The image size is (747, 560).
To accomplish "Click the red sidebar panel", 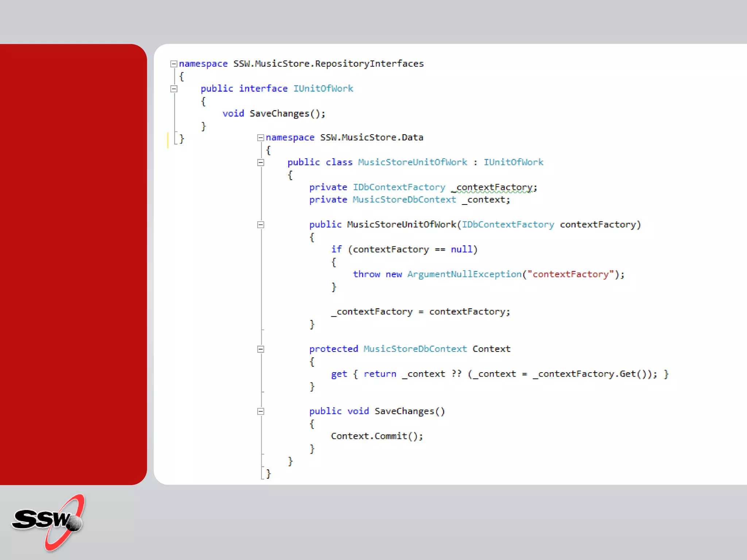I will [73, 264].
